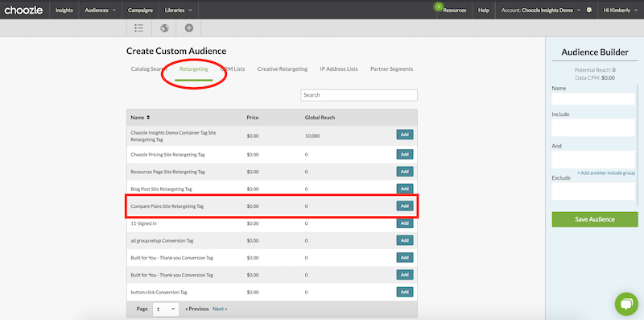Add ad group setup Conversion Tag

pyautogui.click(x=405, y=240)
